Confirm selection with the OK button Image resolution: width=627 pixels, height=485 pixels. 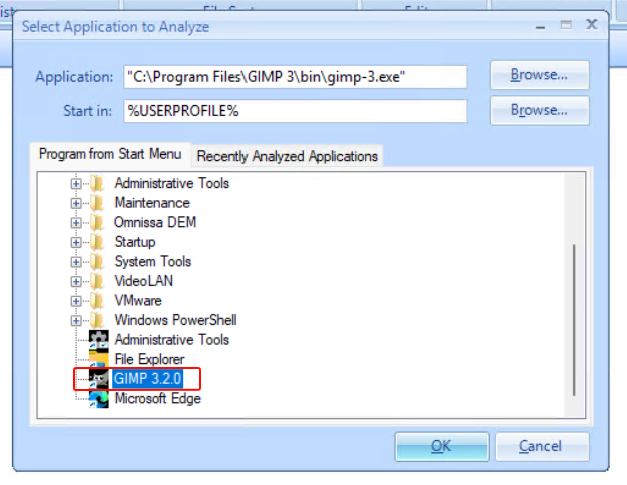tap(441, 446)
